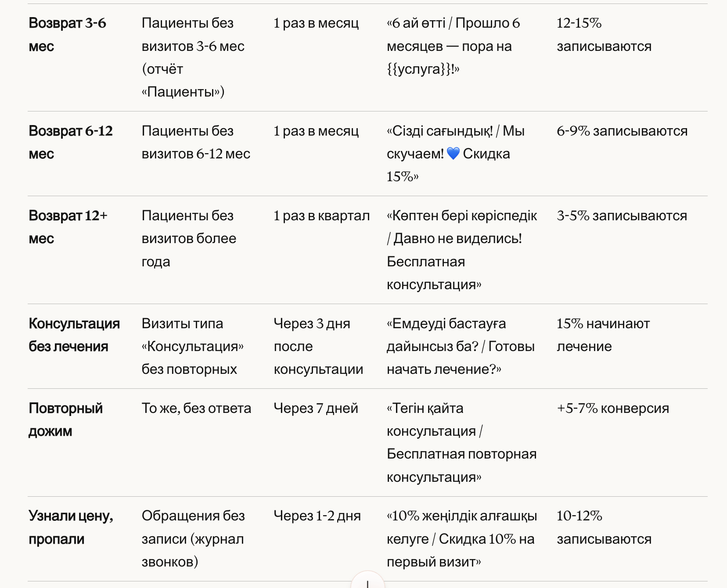Click the blue heart emoji in message
The width and height of the screenshot is (727, 588).
(453, 154)
